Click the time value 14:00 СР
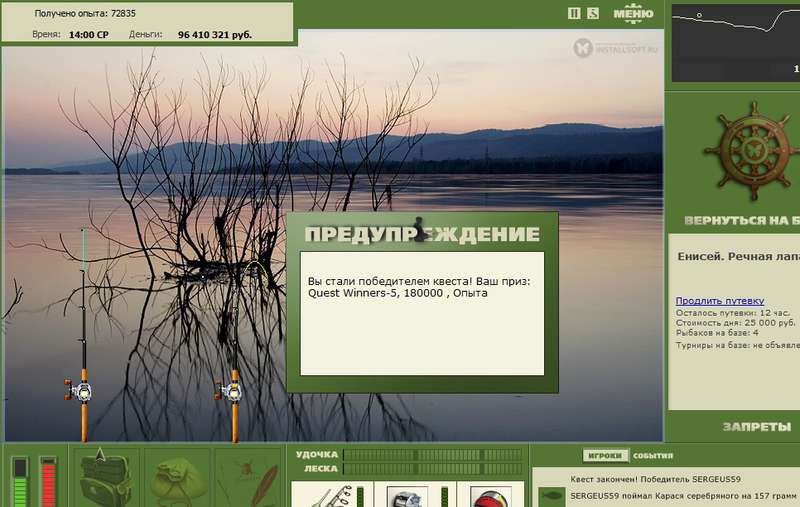The width and height of the screenshot is (800, 507). 89,35
